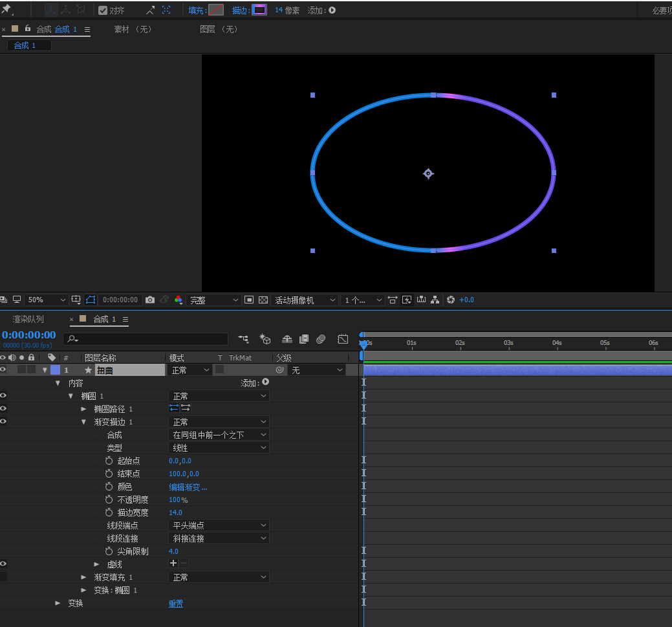Viewport: 672px width, 627px height.
Task: Open the 1 个 view layout dropdown
Action: (x=363, y=300)
